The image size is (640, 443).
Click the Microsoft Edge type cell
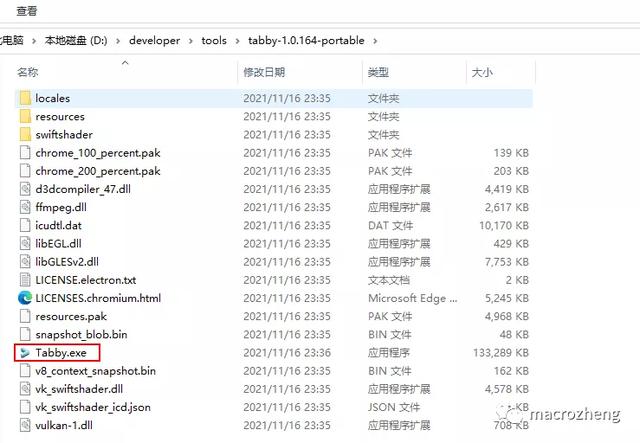pyautogui.click(x=413, y=298)
